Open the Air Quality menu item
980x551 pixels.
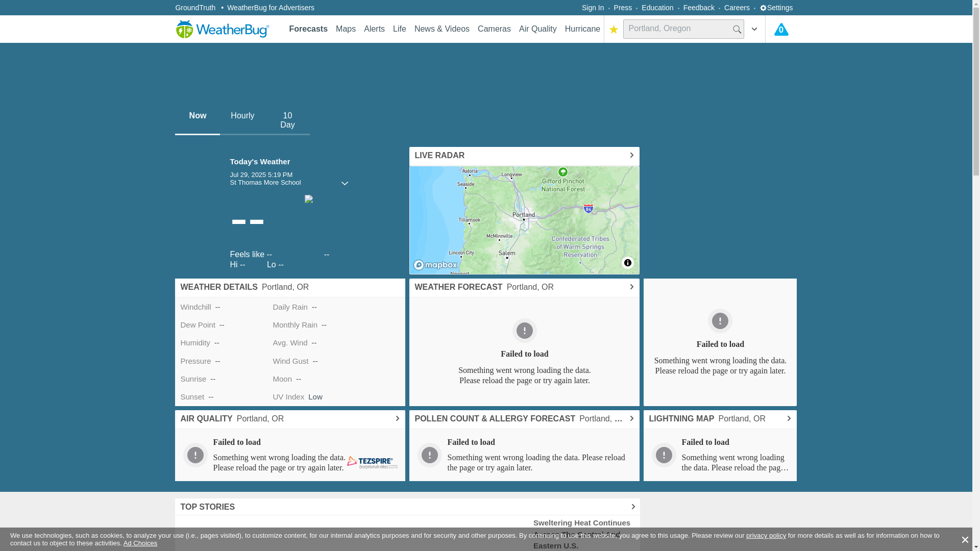[537, 29]
